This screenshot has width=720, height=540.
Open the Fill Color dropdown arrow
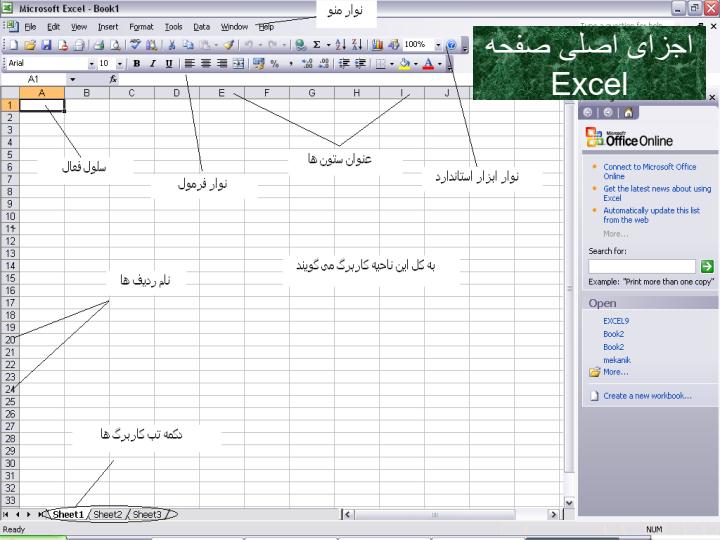point(416,64)
